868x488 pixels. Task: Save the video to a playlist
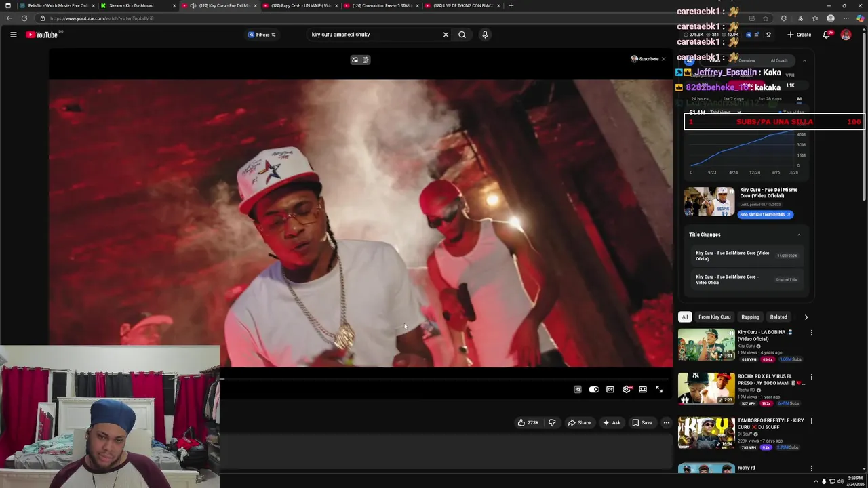coord(642,423)
